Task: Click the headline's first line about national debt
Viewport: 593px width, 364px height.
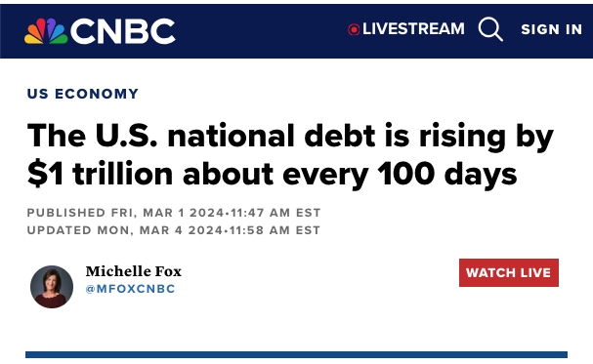Action: (x=290, y=136)
